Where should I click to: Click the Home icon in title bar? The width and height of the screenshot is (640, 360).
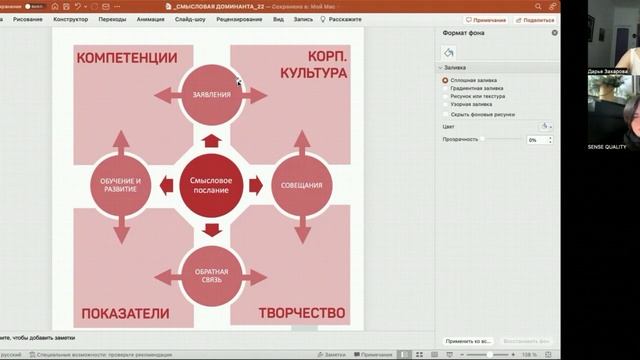(55, 7)
